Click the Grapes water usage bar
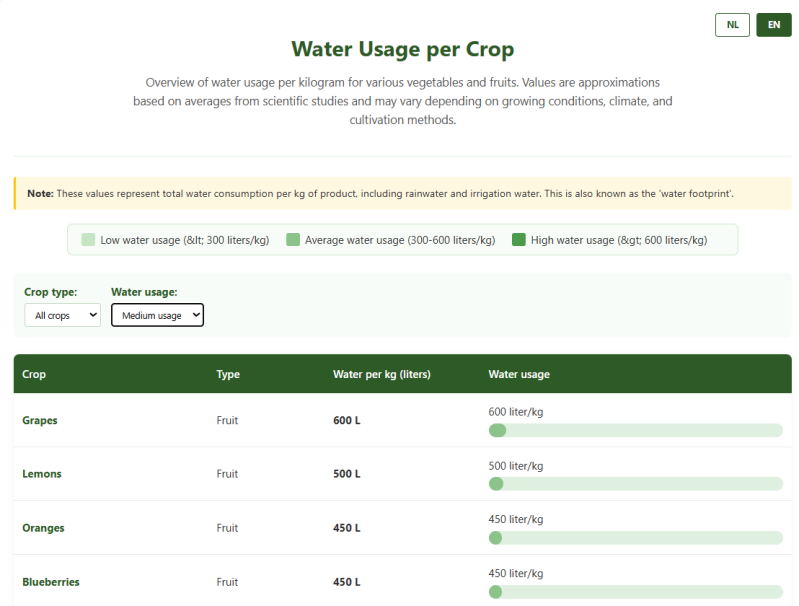The image size is (799, 606). pos(635,430)
